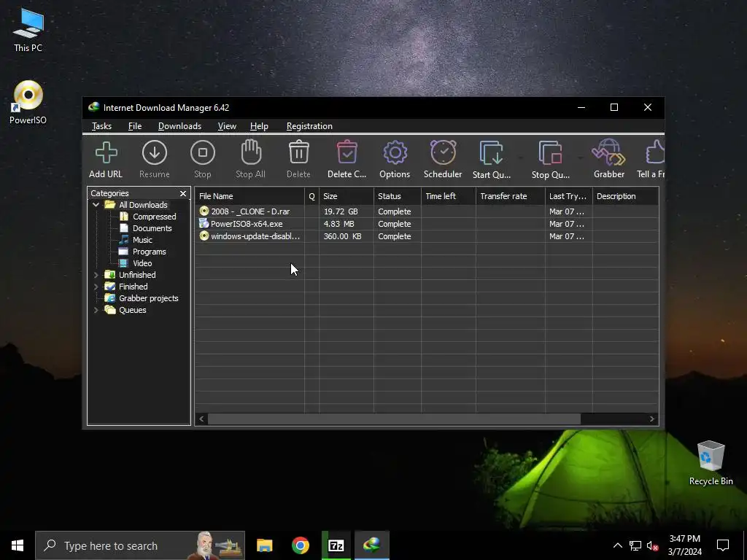The width and height of the screenshot is (747, 560).
Task: Expand the Queues category
Action: pyautogui.click(x=96, y=310)
